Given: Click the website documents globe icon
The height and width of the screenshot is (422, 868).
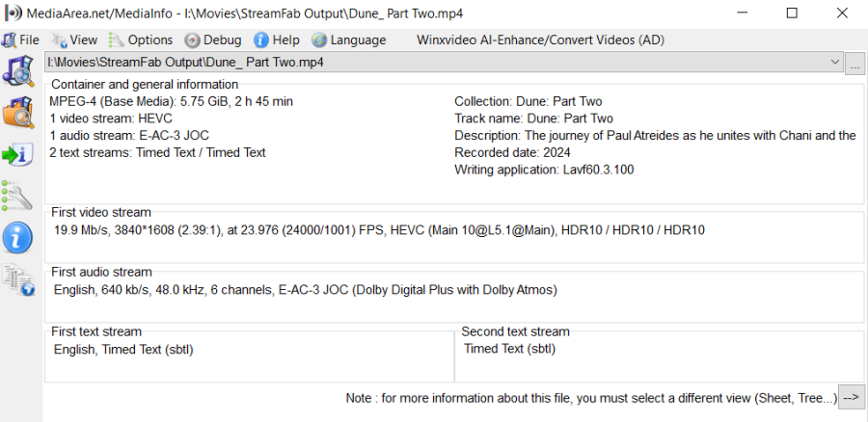Looking at the screenshot, I should [x=18, y=279].
